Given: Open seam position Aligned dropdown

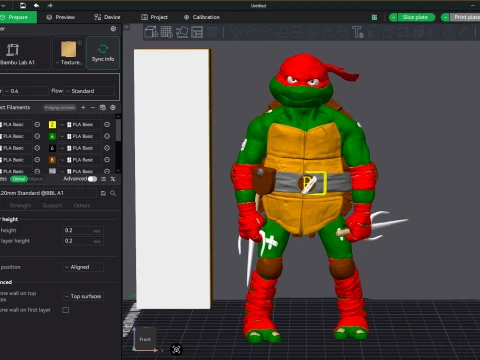Looking at the screenshot, I should tap(83, 267).
